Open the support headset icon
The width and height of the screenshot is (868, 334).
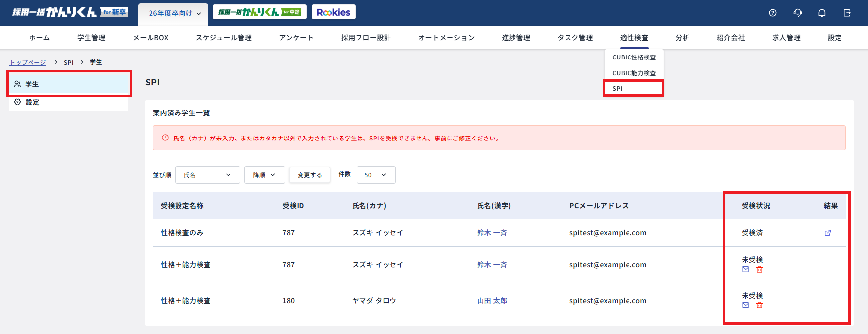click(x=797, y=13)
